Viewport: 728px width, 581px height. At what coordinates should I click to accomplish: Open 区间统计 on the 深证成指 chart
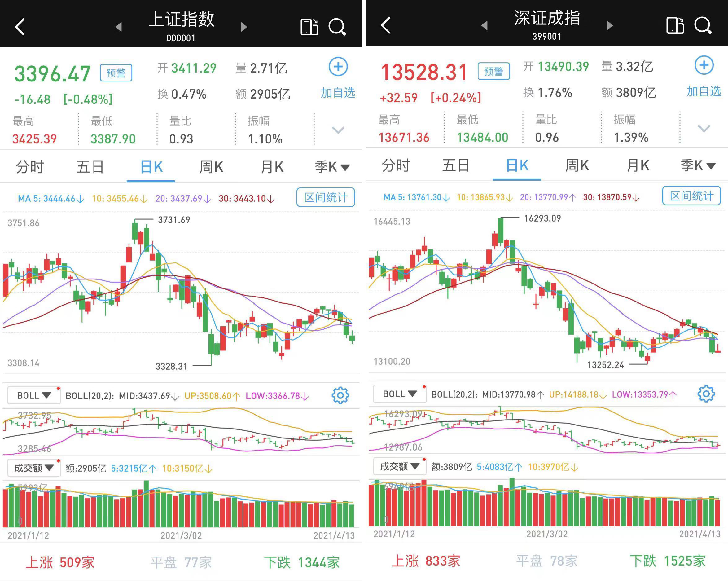(691, 196)
